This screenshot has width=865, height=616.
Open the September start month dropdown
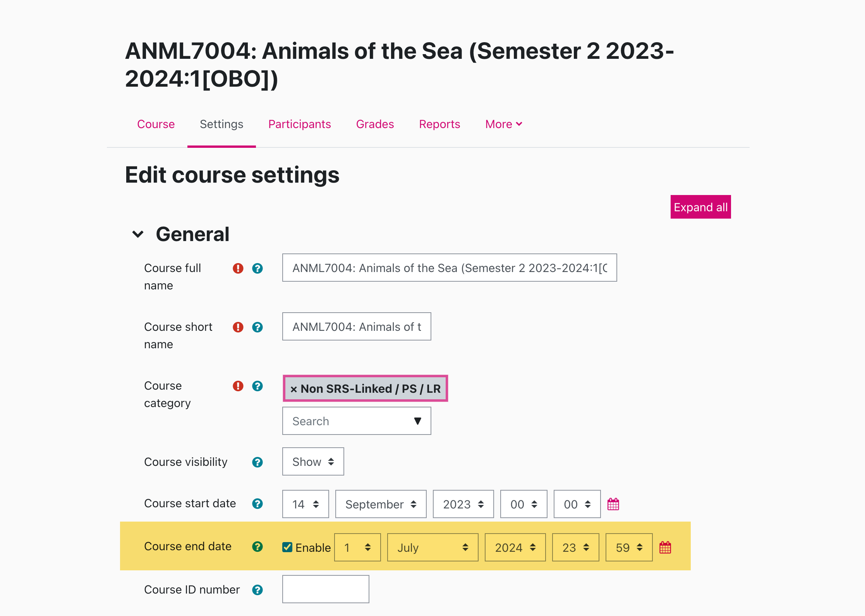tap(381, 504)
